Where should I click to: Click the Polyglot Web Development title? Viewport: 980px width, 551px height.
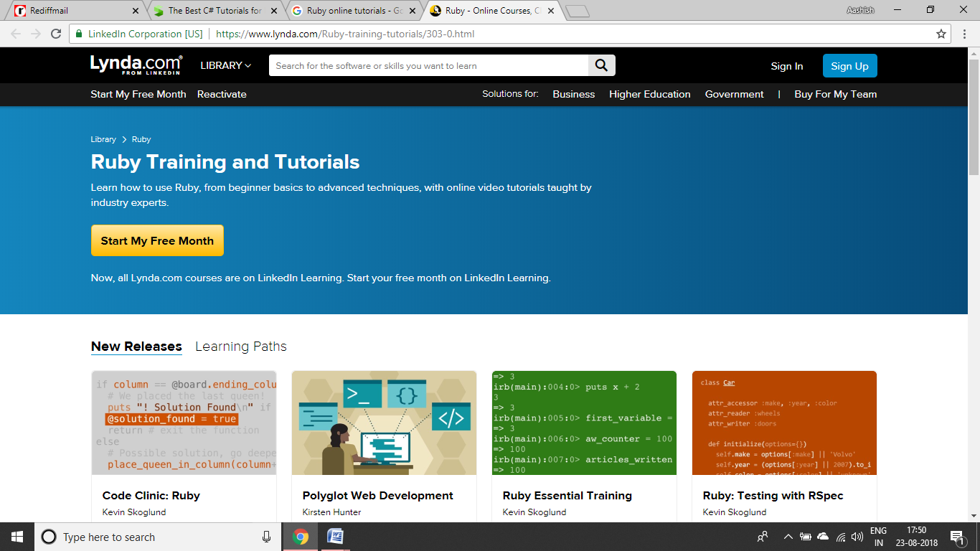(378, 495)
